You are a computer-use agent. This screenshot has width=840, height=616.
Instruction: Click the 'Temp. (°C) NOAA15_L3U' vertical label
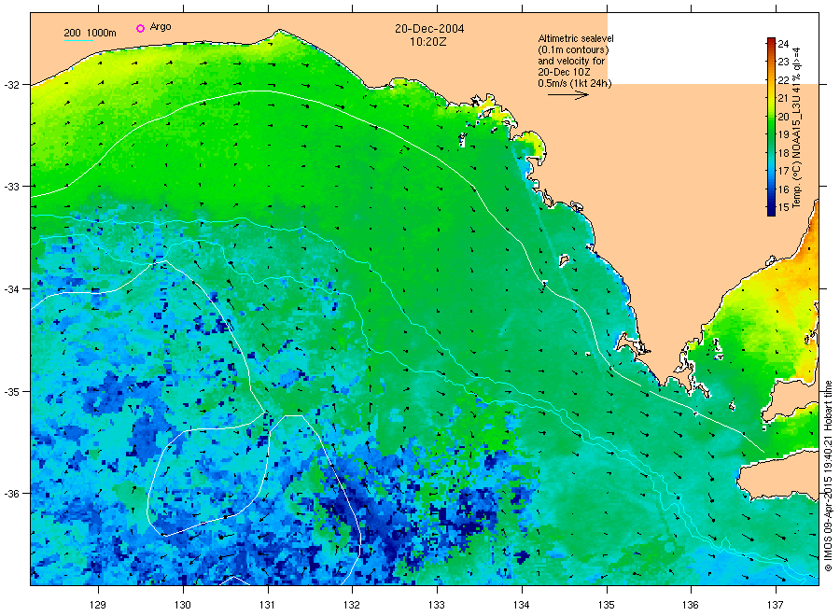point(797,152)
